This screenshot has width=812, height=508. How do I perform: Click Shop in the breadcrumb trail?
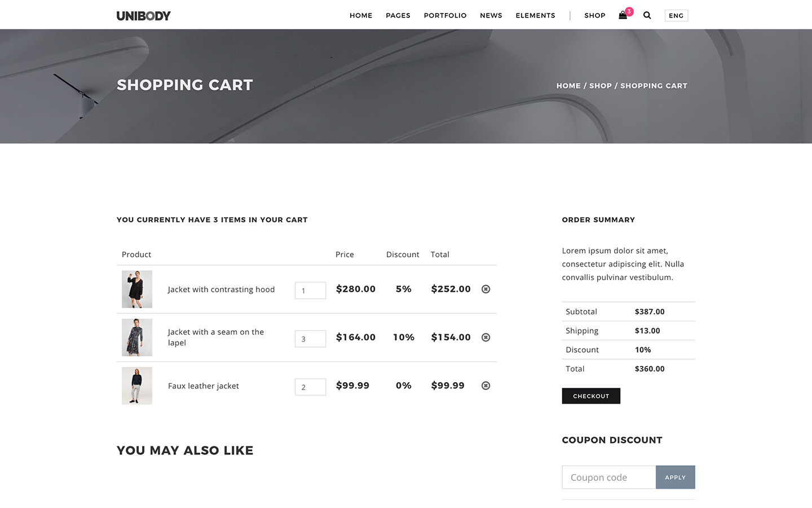tap(600, 86)
